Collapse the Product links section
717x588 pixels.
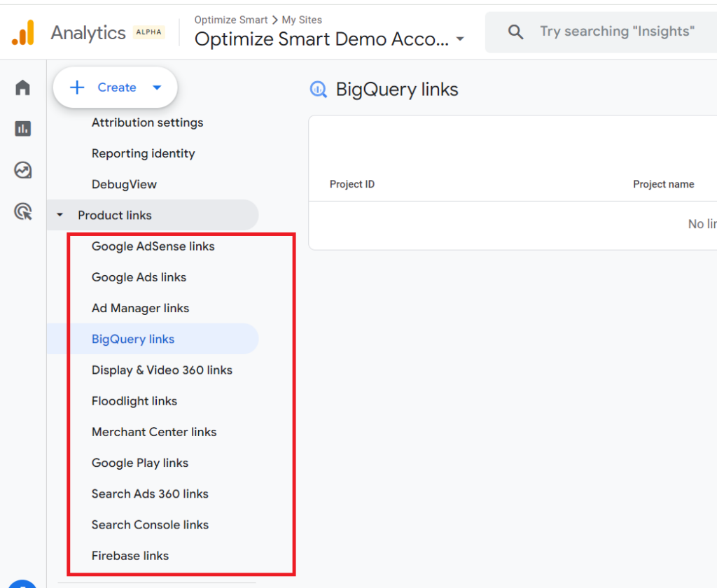click(60, 215)
